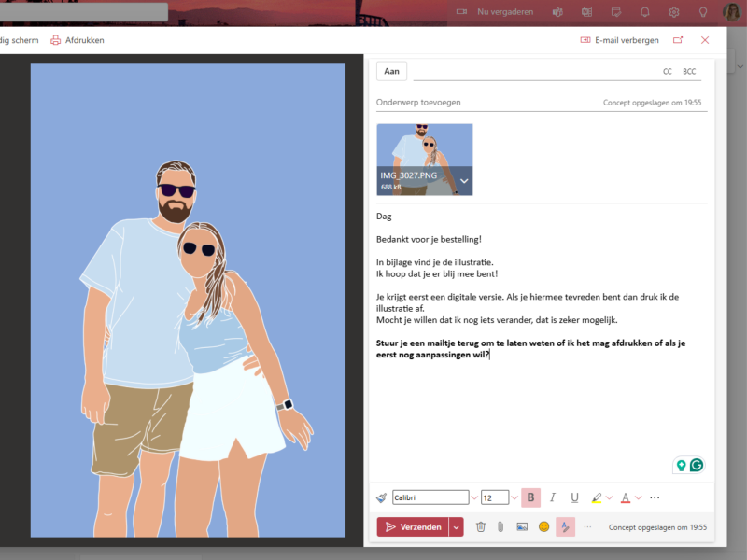The width and height of the screenshot is (747, 560).
Task: Show more formatting options ellipsis
Action: (655, 497)
